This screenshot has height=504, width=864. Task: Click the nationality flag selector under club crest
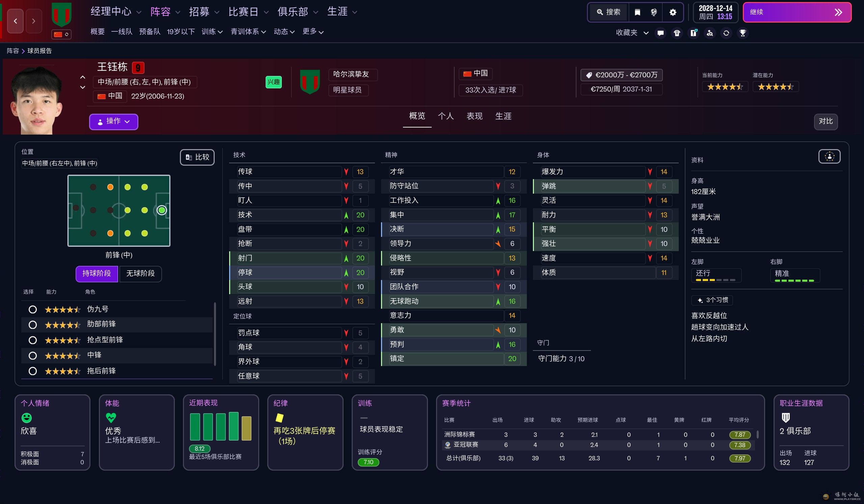(62, 34)
